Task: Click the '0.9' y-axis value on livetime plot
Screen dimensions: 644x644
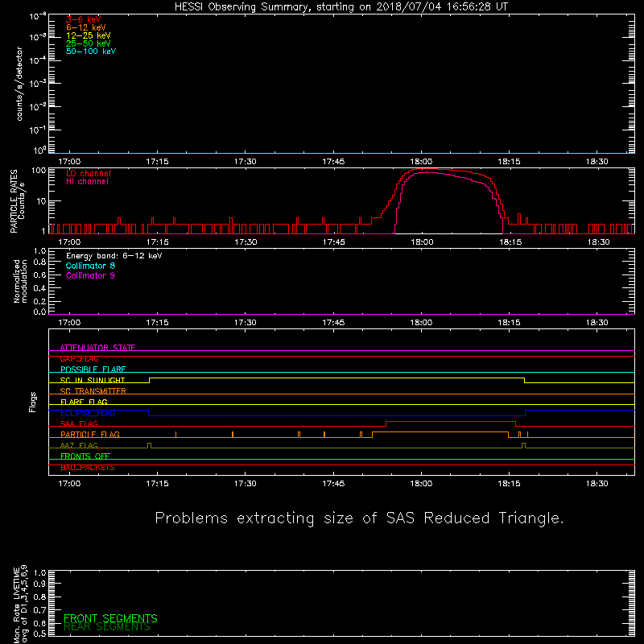Action: [x=39, y=584]
